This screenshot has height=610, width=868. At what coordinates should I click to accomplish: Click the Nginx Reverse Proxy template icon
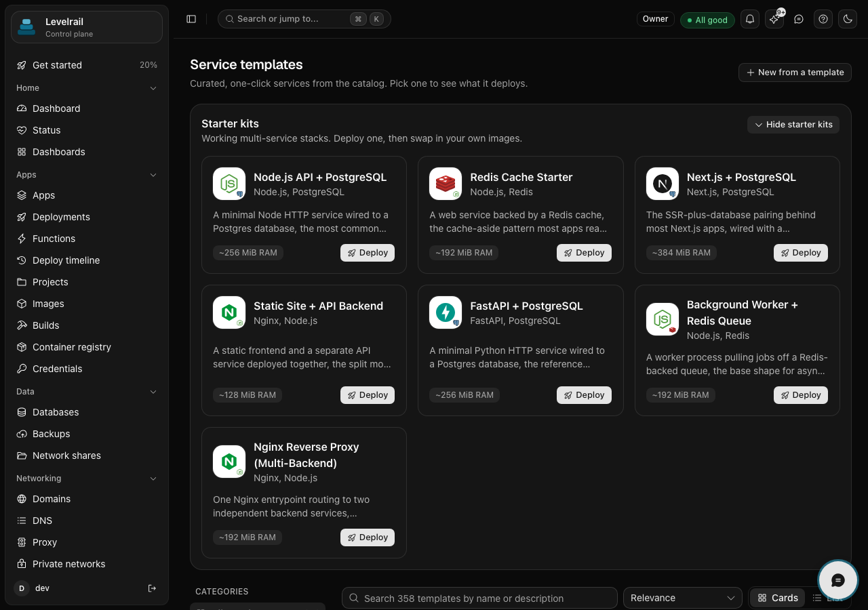point(229,462)
